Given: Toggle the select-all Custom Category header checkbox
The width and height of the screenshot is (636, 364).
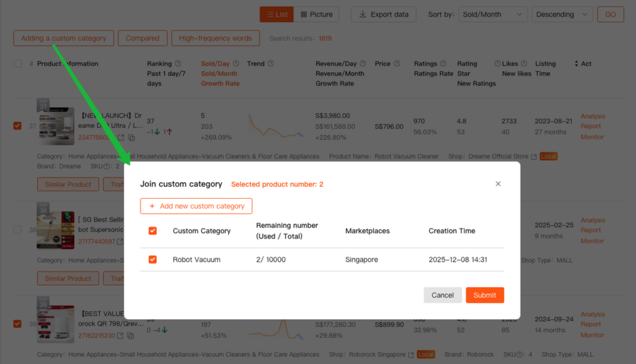Looking at the screenshot, I should tap(153, 231).
